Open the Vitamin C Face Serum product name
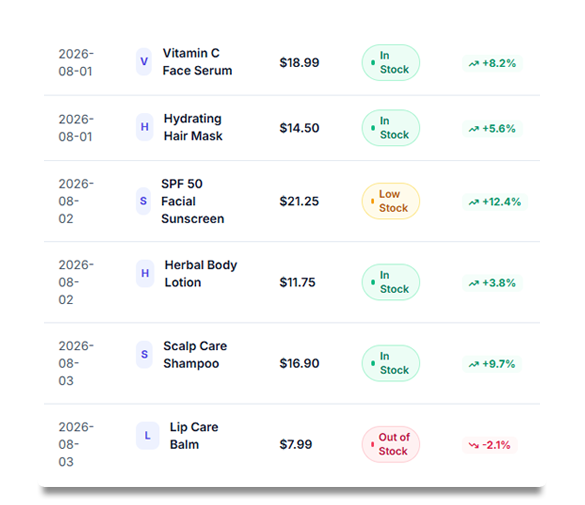 (197, 62)
